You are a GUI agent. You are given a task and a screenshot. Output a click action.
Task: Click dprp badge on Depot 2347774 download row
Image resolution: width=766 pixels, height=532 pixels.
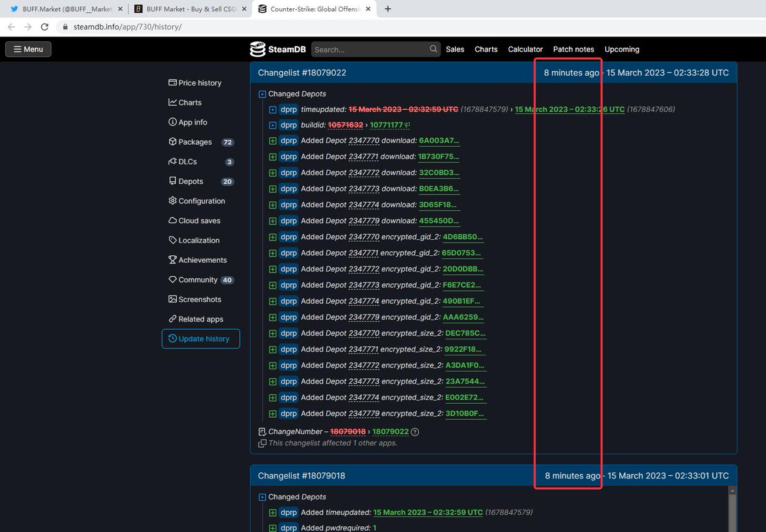coord(289,205)
